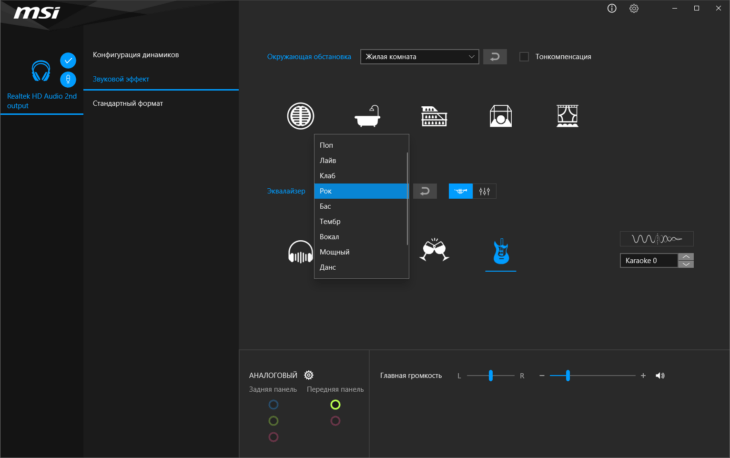The width and height of the screenshot is (730, 458).
Task: Reset the equalizer with the return button
Action: (x=425, y=191)
